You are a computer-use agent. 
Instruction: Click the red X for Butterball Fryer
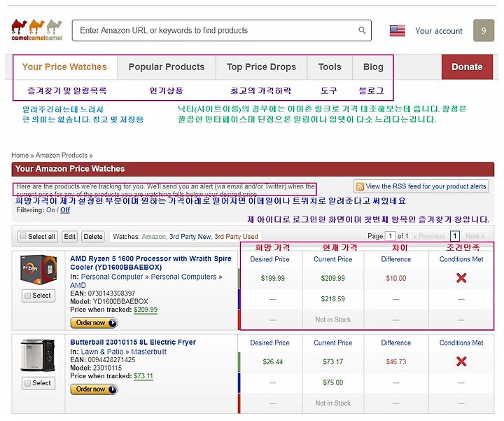point(461,361)
